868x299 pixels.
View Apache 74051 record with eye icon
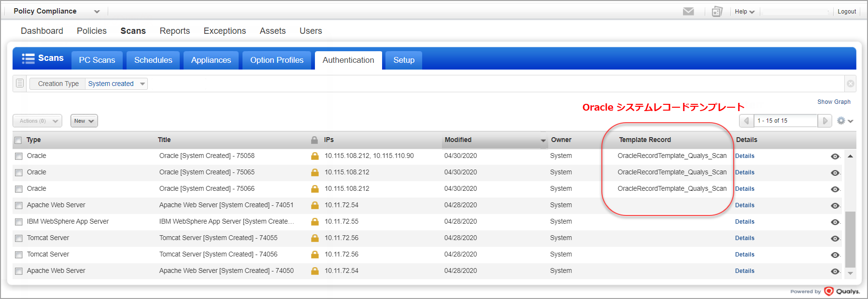[835, 206]
